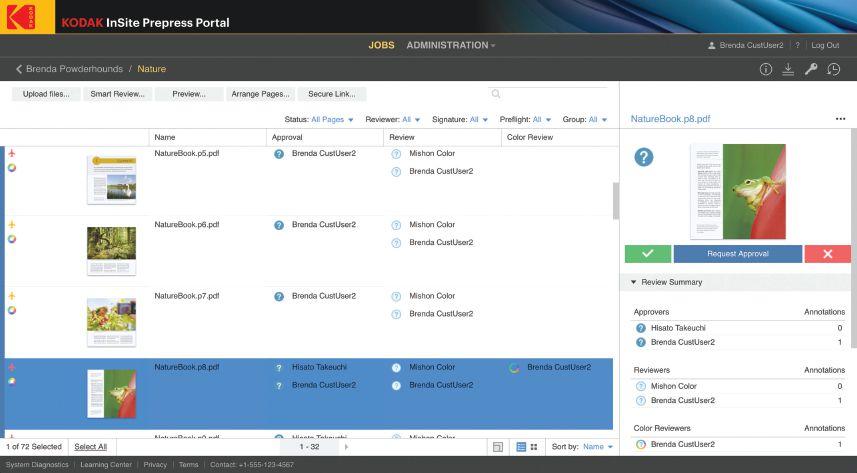Viewport: 857px width, 473px height.
Task: Click the Request Approval button
Action: click(x=738, y=254)
